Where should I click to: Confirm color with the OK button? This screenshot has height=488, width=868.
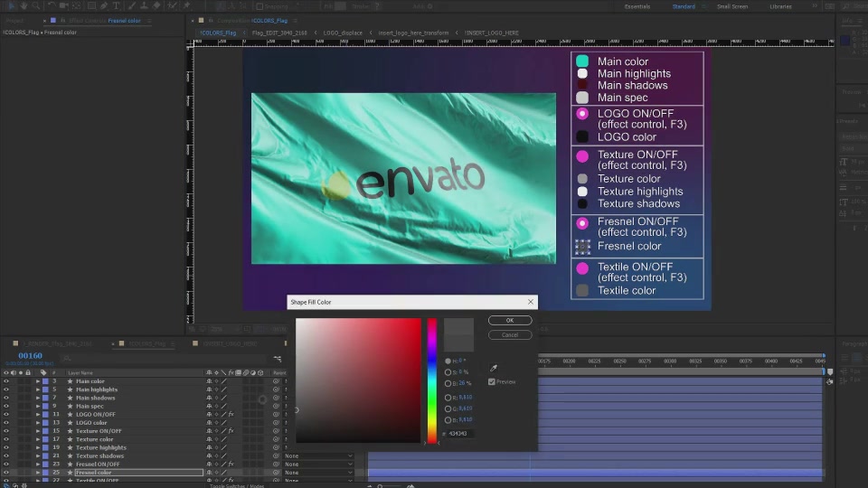510,320
